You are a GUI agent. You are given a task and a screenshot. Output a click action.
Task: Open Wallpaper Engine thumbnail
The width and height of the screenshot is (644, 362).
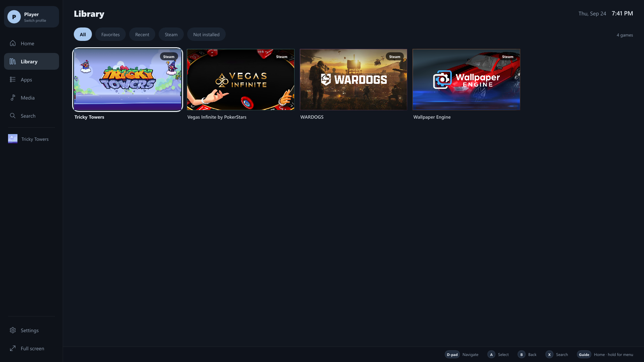tap(466, 79)
